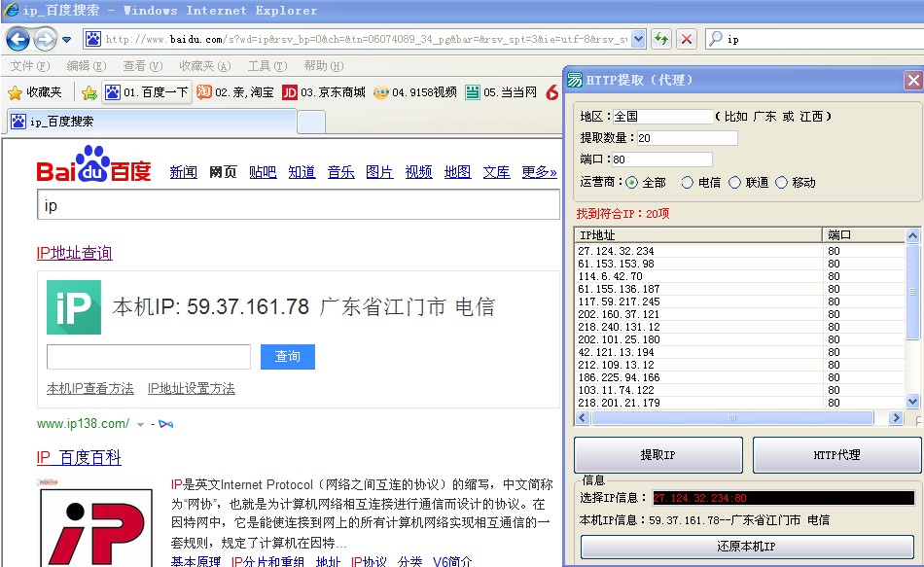924x567 pixels.
Task: Go to Baidu 地图 section
Action: (x=457, y=172)
